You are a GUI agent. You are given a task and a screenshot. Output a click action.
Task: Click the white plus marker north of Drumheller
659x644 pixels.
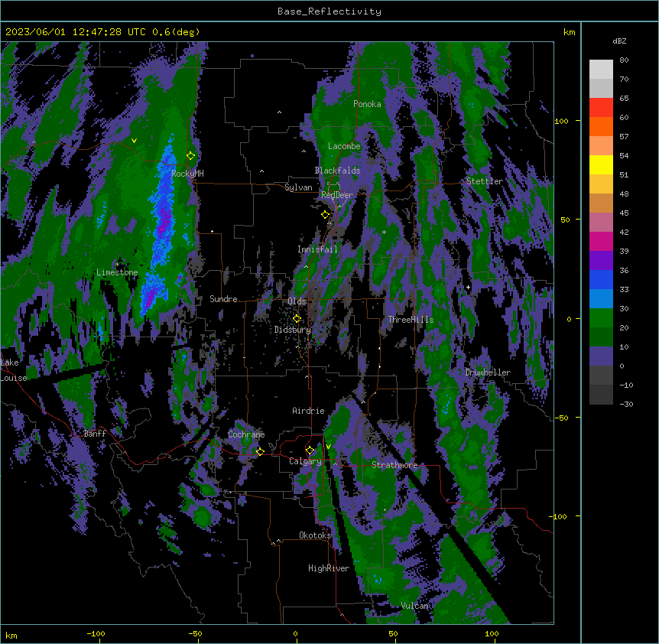click(468, 287)
